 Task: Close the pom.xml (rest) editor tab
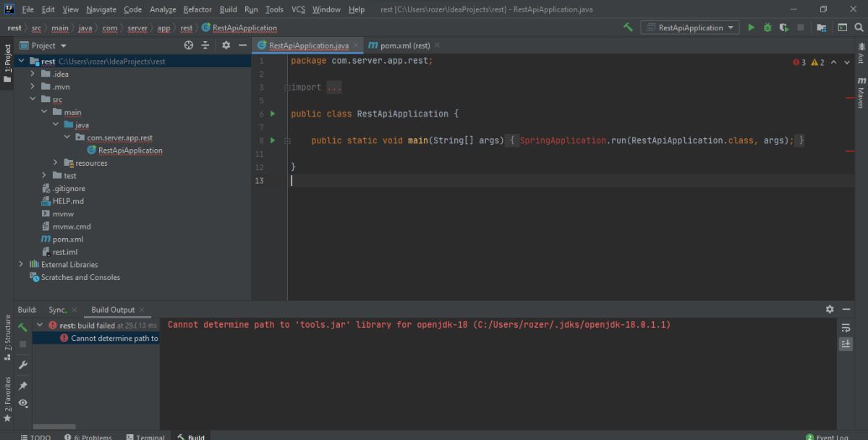point(437,46)
